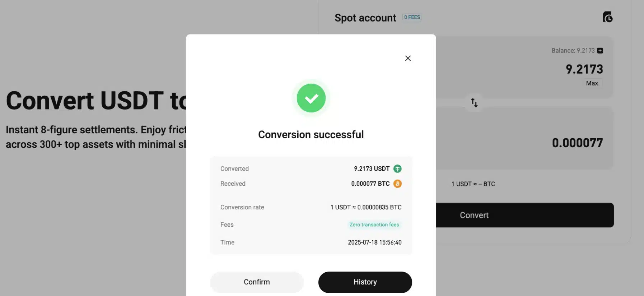This screenshot has width=644, height=296.
Task: Close the conversion successful dialog
Action: tap(408, 58)
